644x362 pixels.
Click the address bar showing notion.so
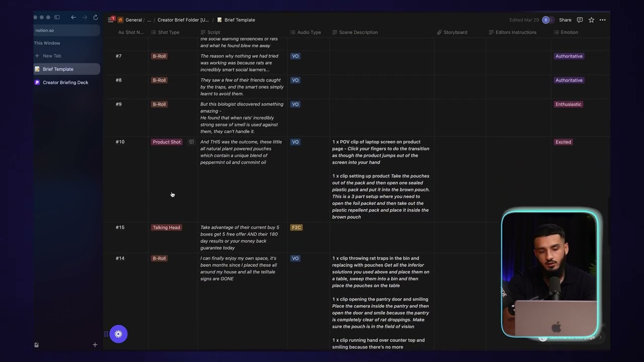pos(67,30)
